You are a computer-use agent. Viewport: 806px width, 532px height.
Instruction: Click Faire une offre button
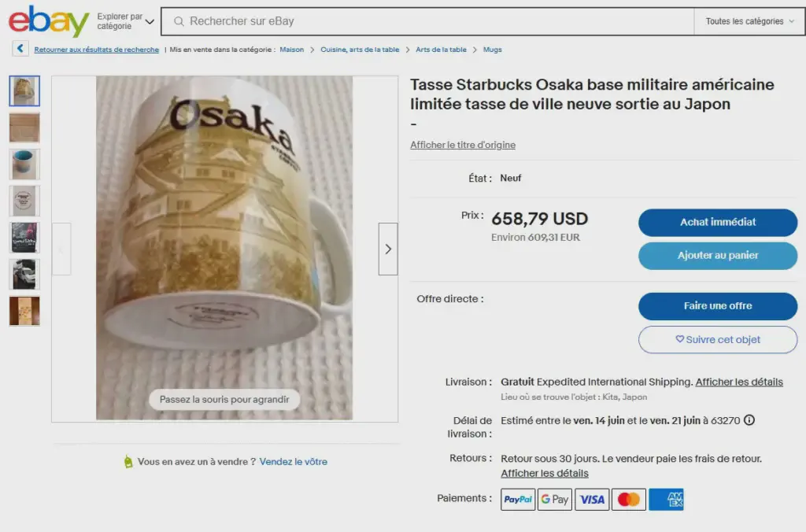[718, 306]
